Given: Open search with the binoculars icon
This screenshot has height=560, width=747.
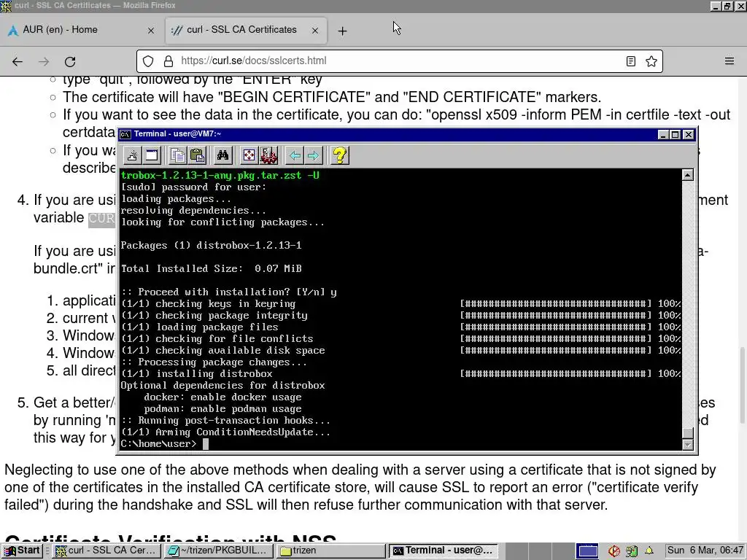Looking at the screenshot, I should 222,155.
